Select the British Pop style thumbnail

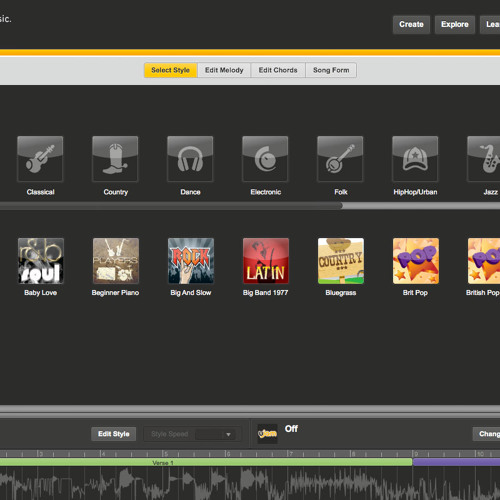click(x=484, y=261)
